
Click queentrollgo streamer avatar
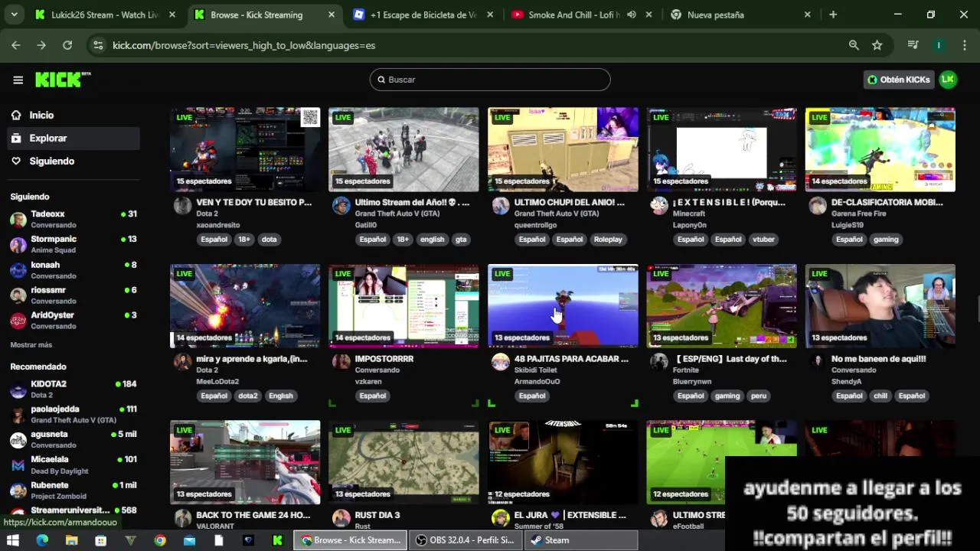pyautogui.click(x=501, y=206)
